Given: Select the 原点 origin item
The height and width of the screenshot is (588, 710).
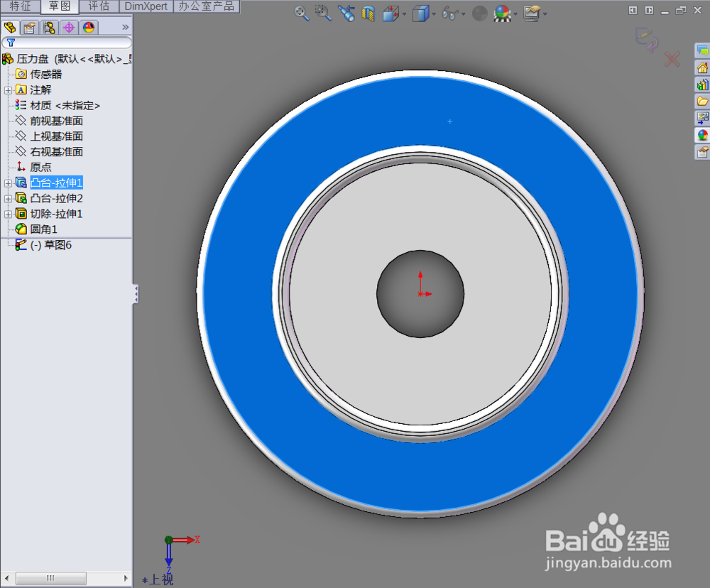Looking at the screenshot, I should pos(34,167).
